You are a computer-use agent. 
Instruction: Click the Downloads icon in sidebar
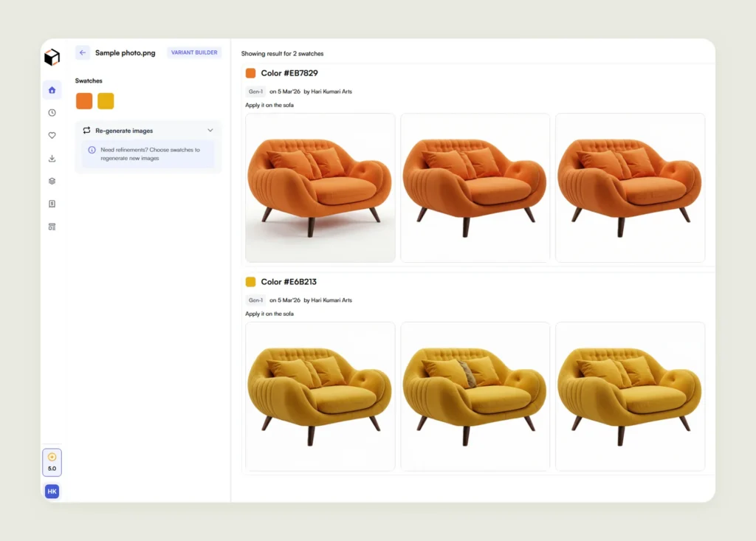click(52, 158)
